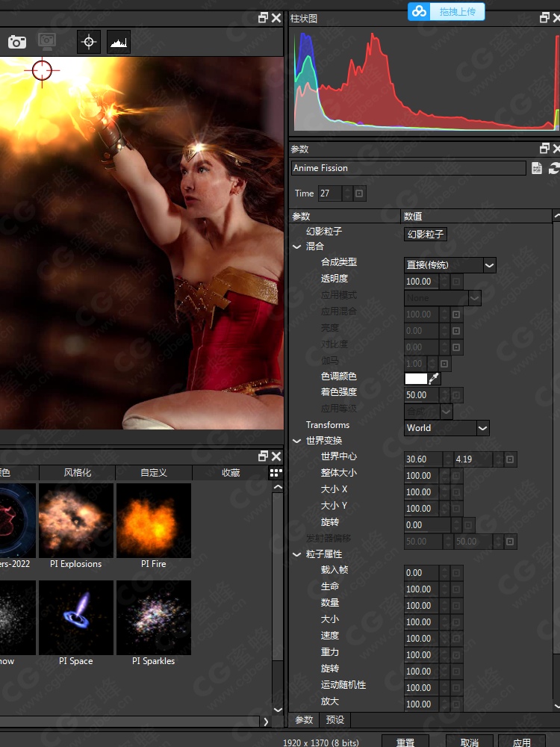Toggle the histogram display icon

tap(119, 42)
